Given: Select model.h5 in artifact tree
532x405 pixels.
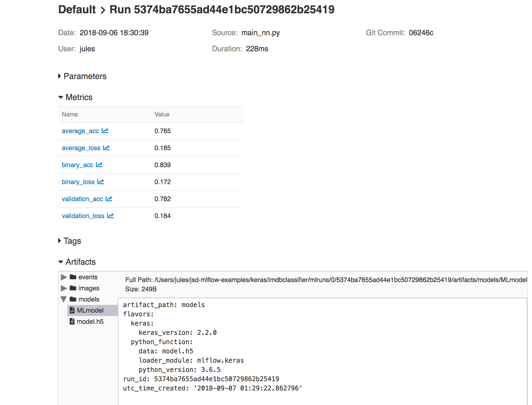Looking at the screenshot, I should coord(90,322).
